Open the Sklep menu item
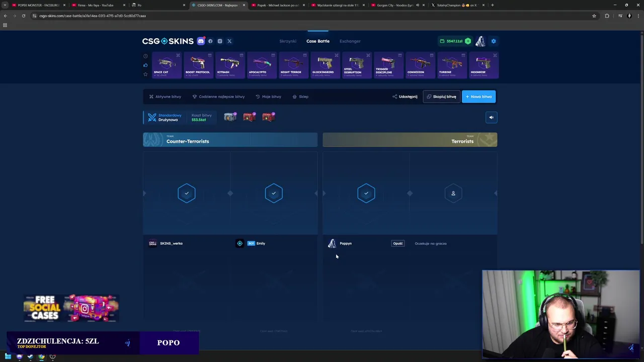 click(300, 97)
